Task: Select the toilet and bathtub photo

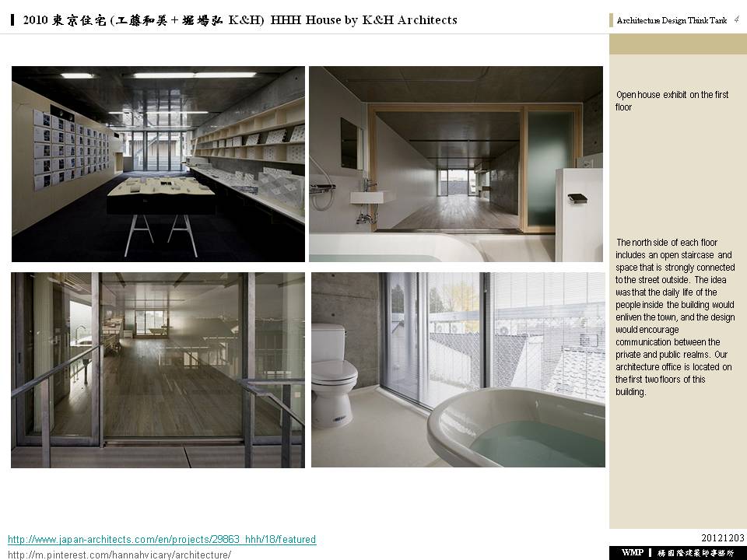Action: pyautogui.click(x=458, y=369)
